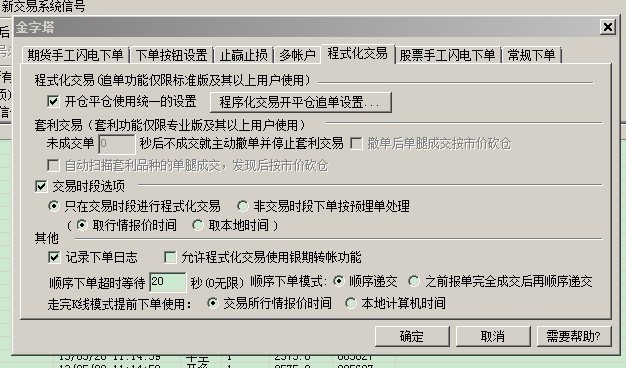Close the 金字塔 dialog window
626x368 pixels.
[x=608, y=27]
